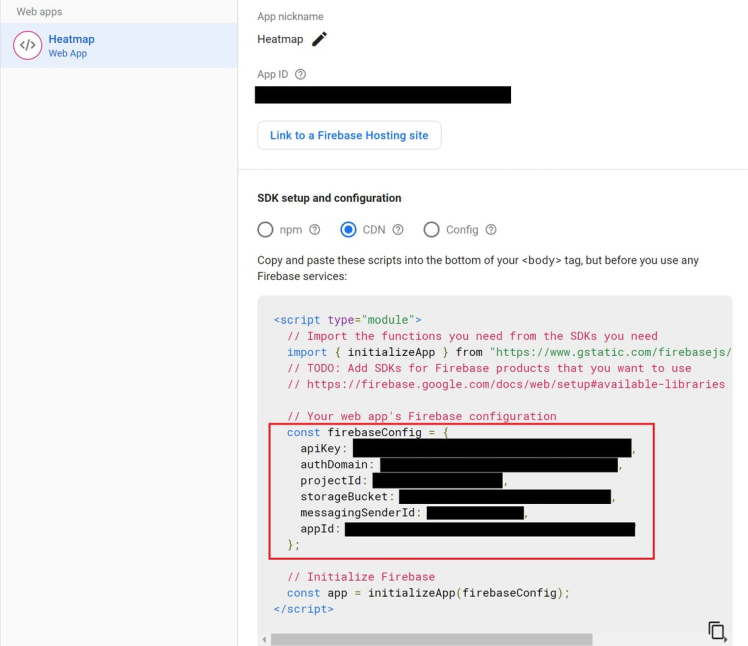Open the App ID help icon
Screen dimensions: 748x646
tap(300, 74)
